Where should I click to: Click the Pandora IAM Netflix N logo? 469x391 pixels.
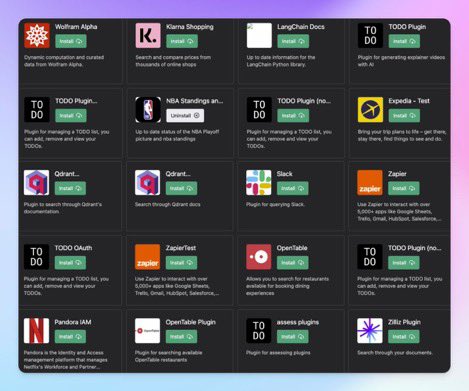click(x=37, y=331)
